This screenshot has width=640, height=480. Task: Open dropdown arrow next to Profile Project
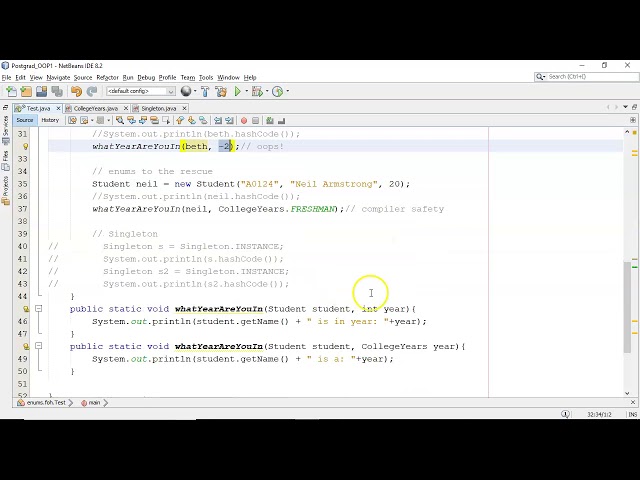coord(288,91)
